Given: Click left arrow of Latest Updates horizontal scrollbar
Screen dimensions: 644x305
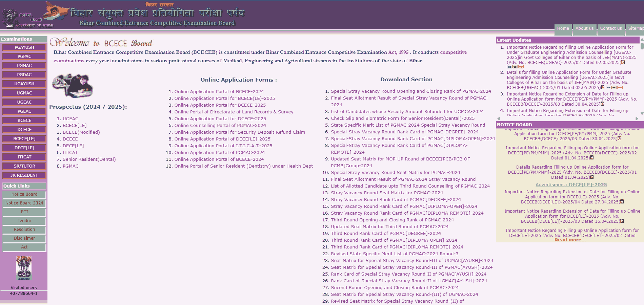Looking at the screenshot, I should point(499,118).
